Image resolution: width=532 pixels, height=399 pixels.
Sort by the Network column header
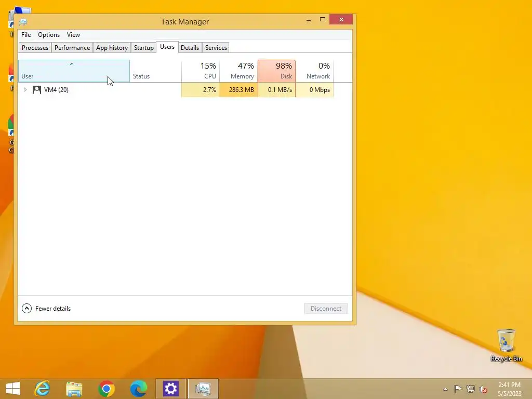314,71
